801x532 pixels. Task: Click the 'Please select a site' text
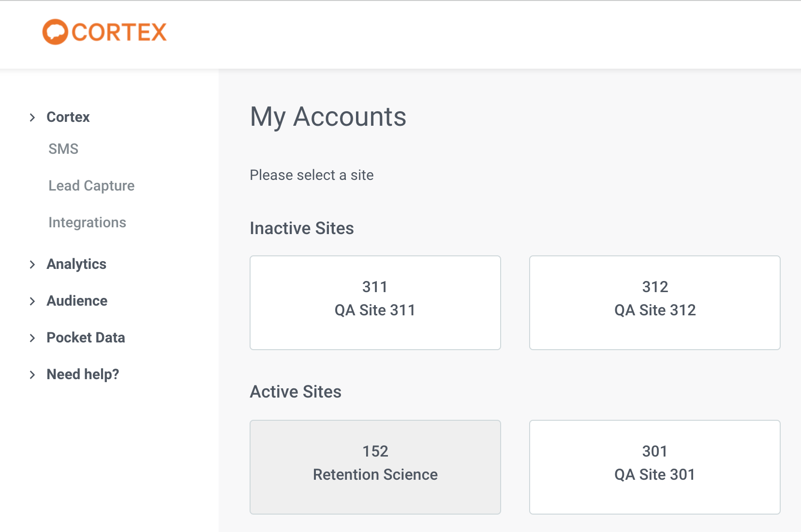coord(311,175)
